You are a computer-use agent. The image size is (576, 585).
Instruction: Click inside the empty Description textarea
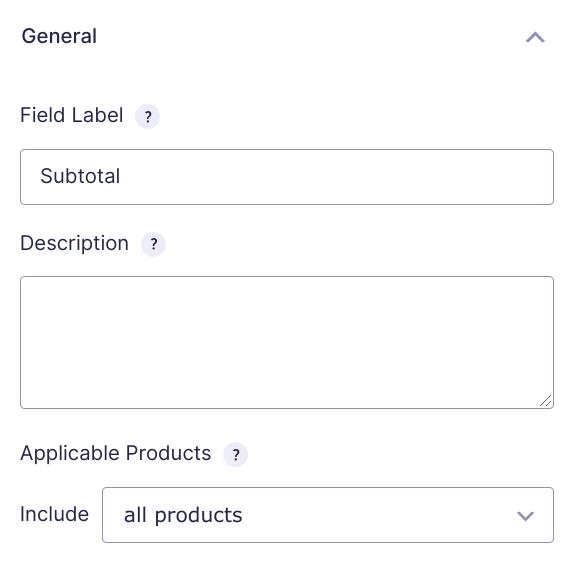[287, 342]
